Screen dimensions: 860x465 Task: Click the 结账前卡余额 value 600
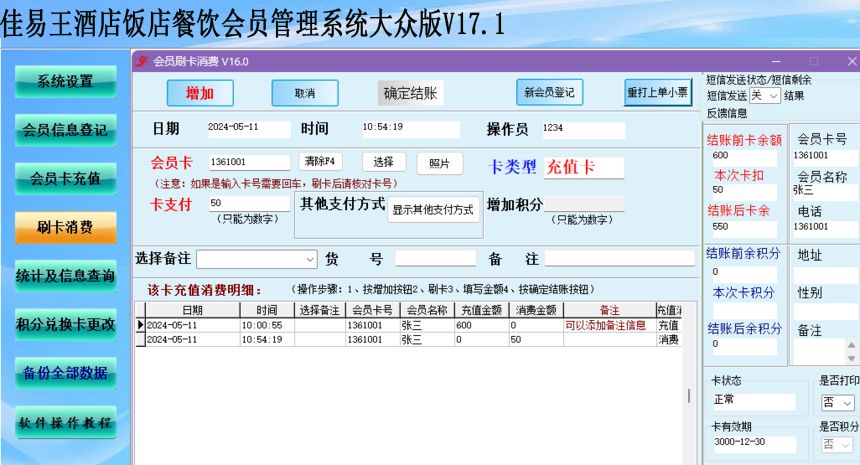pos(744,156)
